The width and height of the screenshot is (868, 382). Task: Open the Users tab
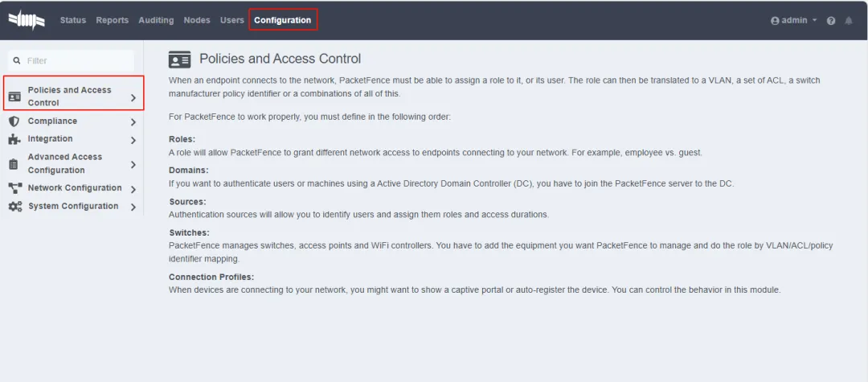point(232,20)
